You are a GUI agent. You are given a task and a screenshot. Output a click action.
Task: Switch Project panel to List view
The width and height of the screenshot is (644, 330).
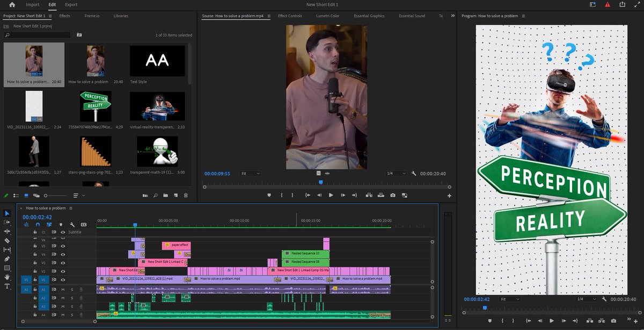click(16, 195)
